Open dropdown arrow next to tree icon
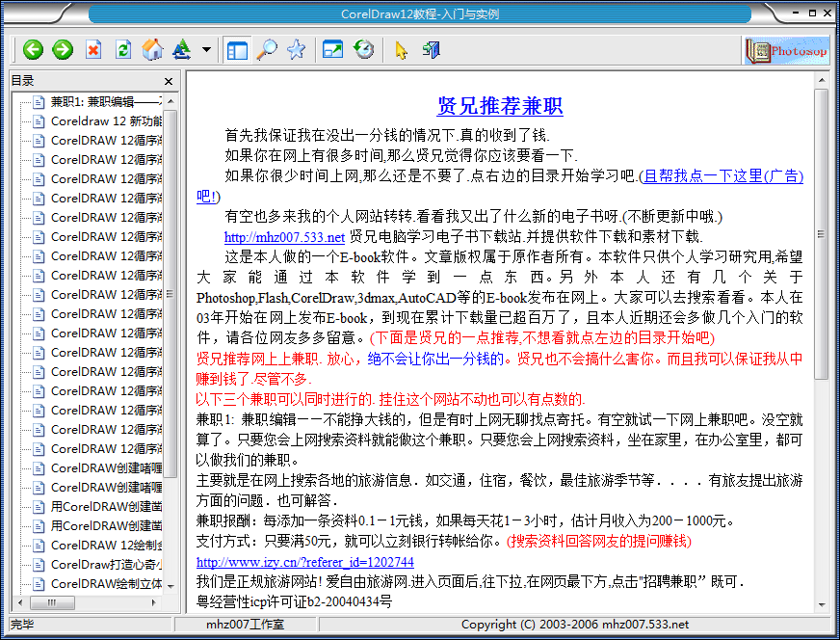The width and height of the screenshot is (840, 640). [x=205, y=49]
